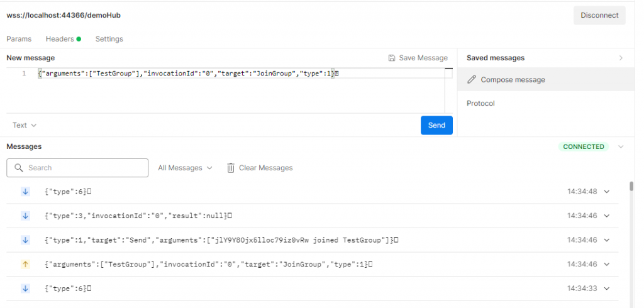Viewport: 644px width, 308px height.
Task: Click the Disconnect button
Action: 599,15
